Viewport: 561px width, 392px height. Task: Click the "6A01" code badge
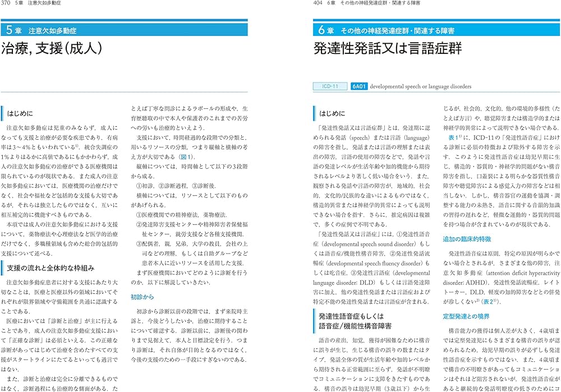coord(358,86)
